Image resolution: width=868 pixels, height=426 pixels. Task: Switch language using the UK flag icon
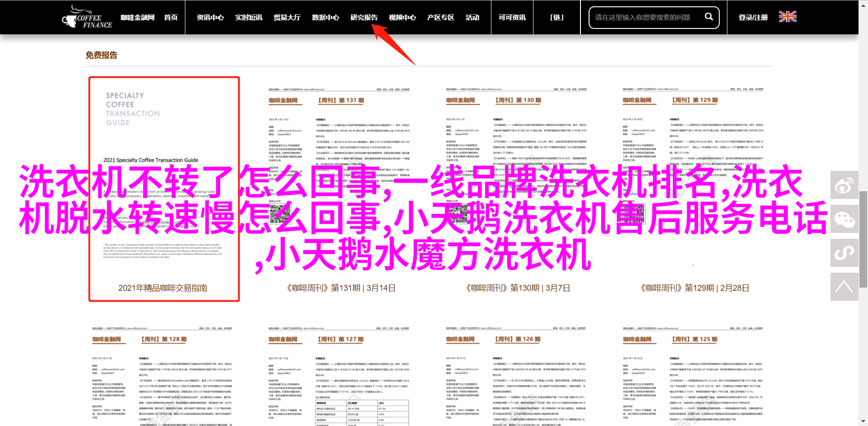click(x=788, y=17)
